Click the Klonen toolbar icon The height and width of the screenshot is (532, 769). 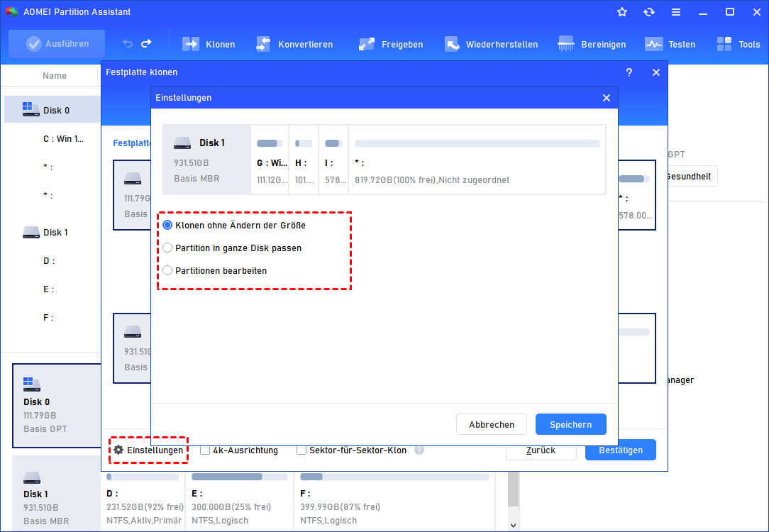click(x=192, y=44)
